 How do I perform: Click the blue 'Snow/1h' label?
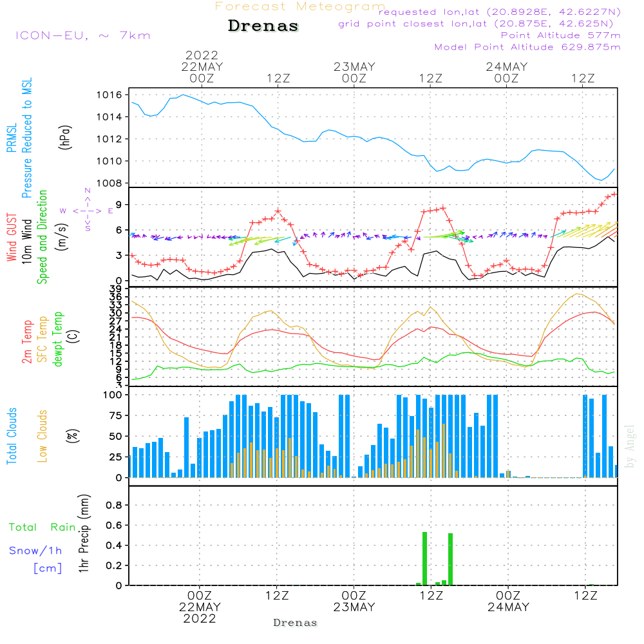tap(35, 551)
